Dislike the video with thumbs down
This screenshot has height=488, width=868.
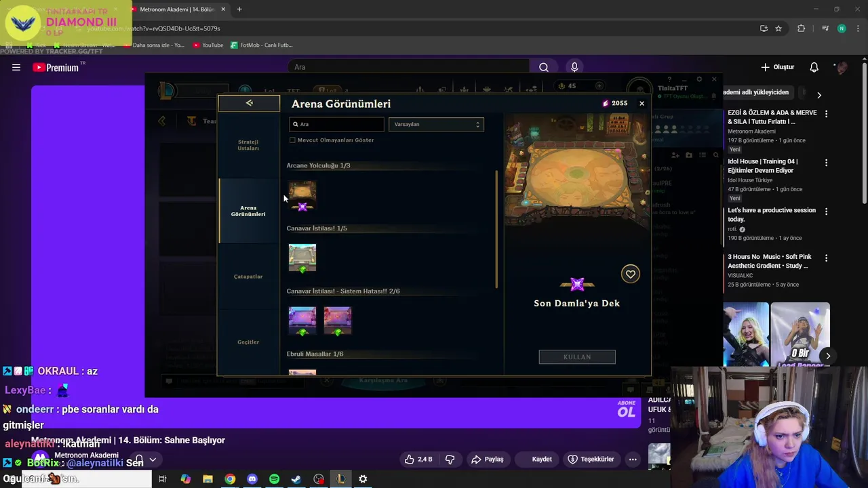[450, 460]
